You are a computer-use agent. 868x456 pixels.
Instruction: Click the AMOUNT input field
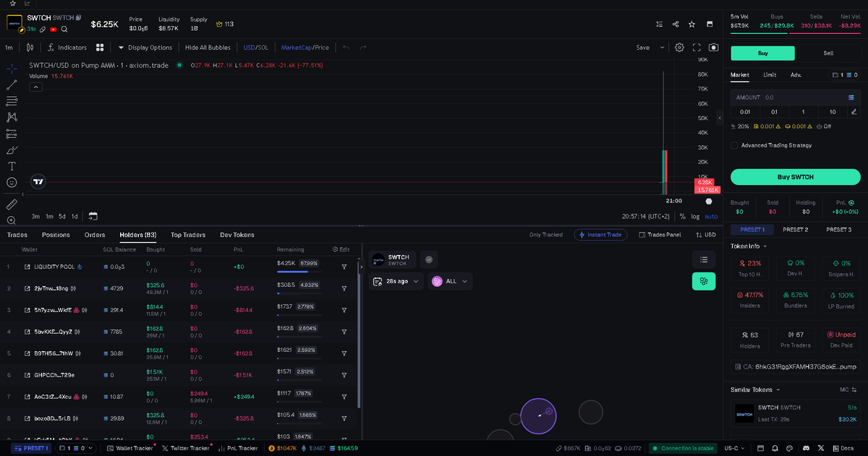click(x=795, y=97)
